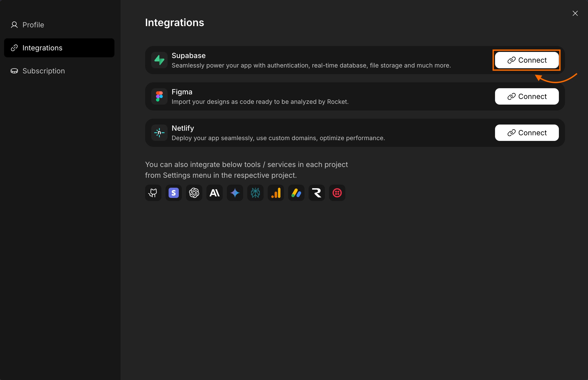Click the Google Ads integration icon
The height and width of the screenshot is (380, 588).
click(296, 193)
